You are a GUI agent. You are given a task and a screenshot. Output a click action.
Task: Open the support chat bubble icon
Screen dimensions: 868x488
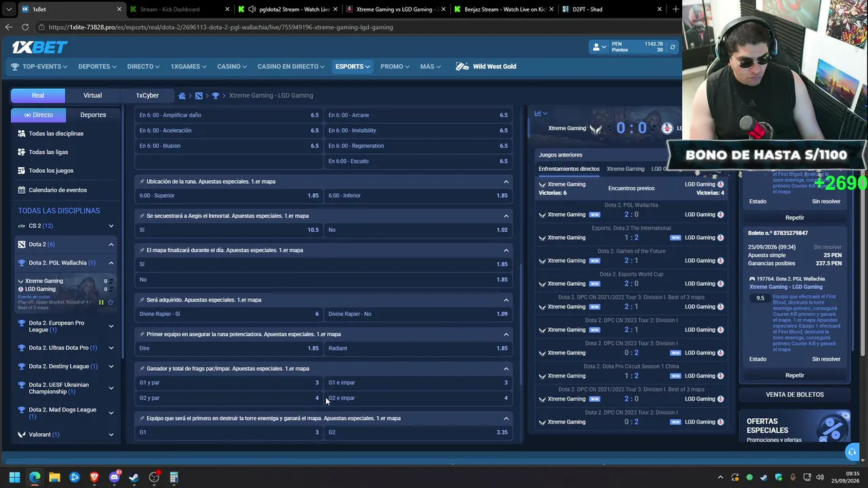click(x=852, y=452)
